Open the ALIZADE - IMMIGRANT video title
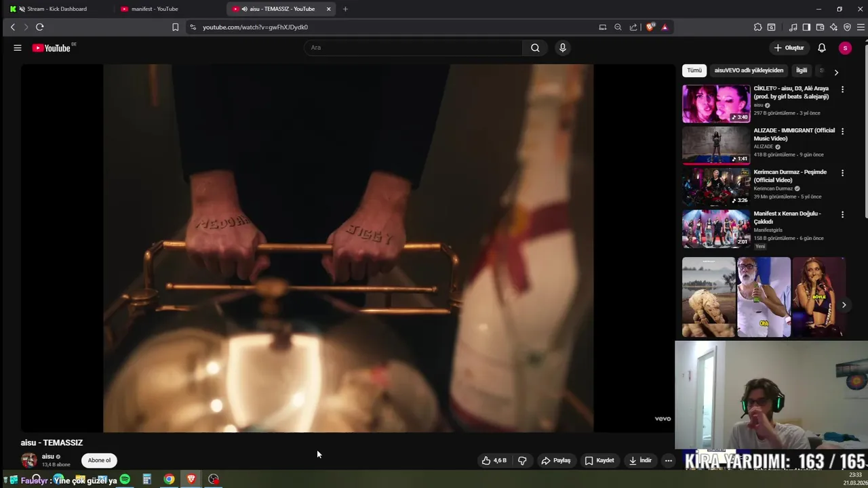 tap(794, 134)
